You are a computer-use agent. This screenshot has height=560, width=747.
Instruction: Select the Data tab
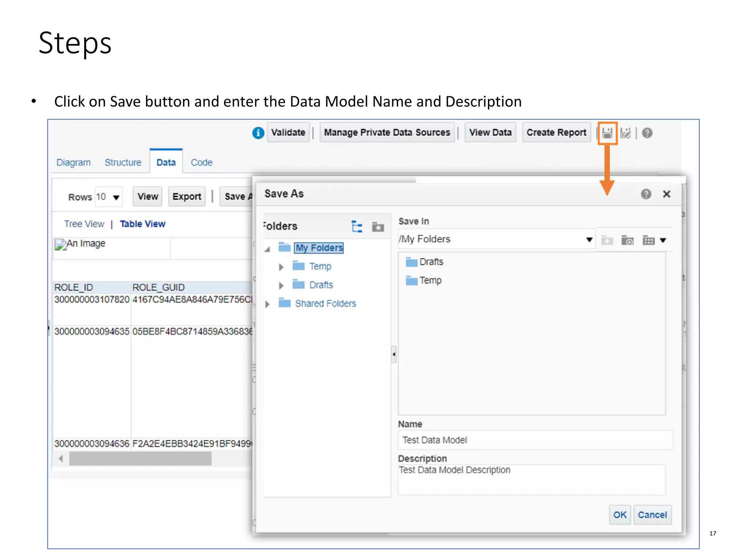166,162
